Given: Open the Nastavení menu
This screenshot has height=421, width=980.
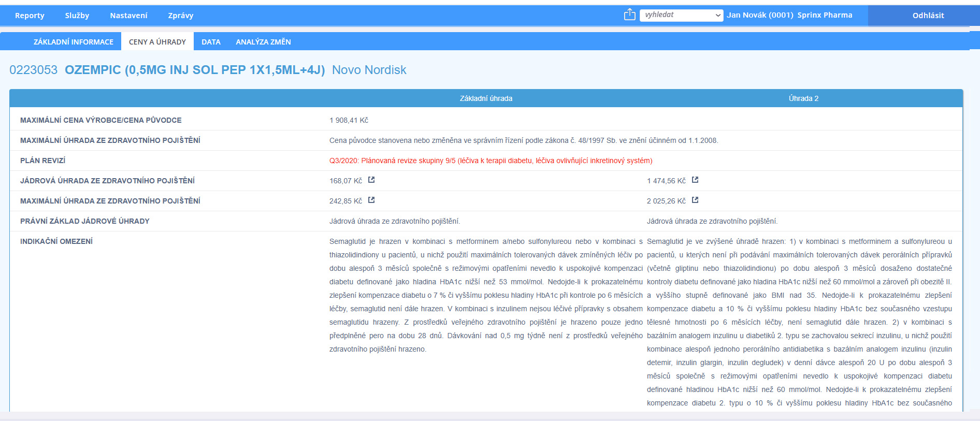Looking at the screenshot, I should pyautogui.click(x=128, y=16).
